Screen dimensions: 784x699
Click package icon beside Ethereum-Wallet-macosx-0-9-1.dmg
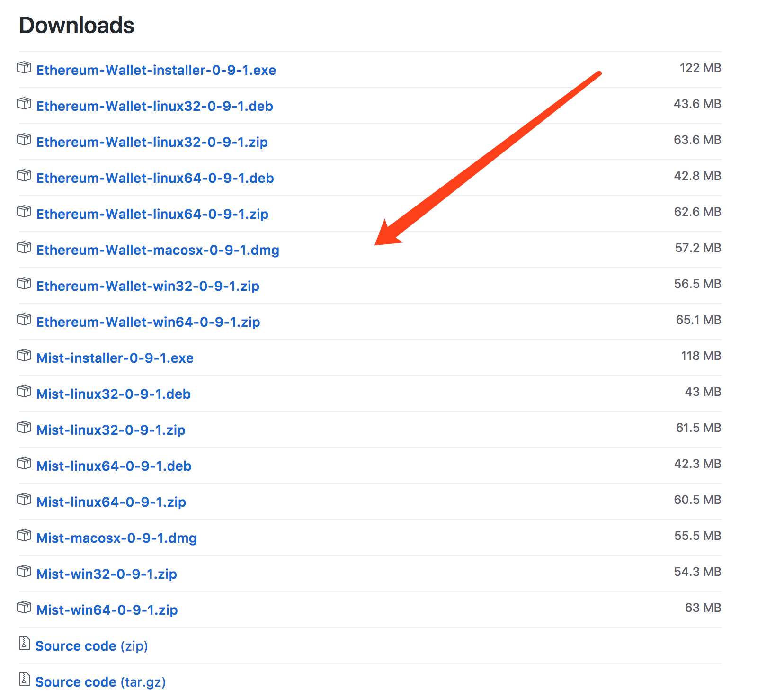(x=24, y=247)
